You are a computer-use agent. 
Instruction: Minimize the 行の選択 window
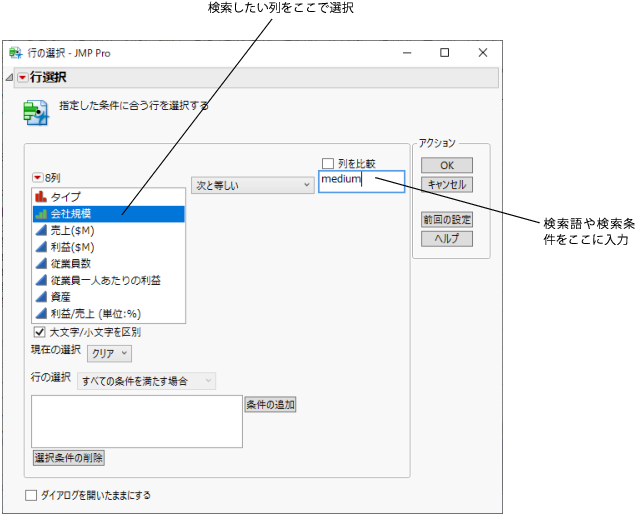407,53
